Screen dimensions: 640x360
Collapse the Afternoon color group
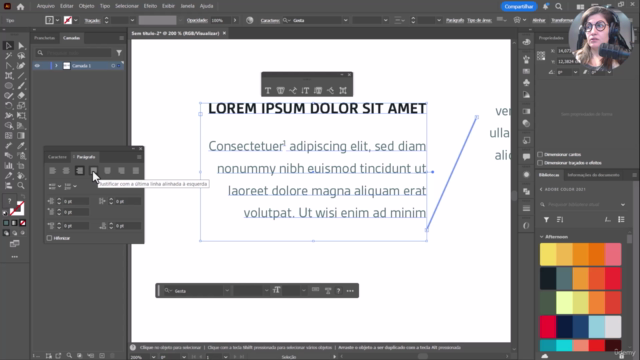pos(542,237)
